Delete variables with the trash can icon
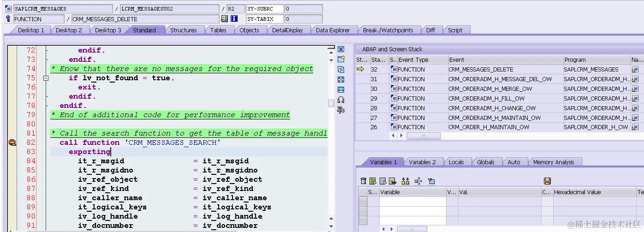 tap(364, 181)
